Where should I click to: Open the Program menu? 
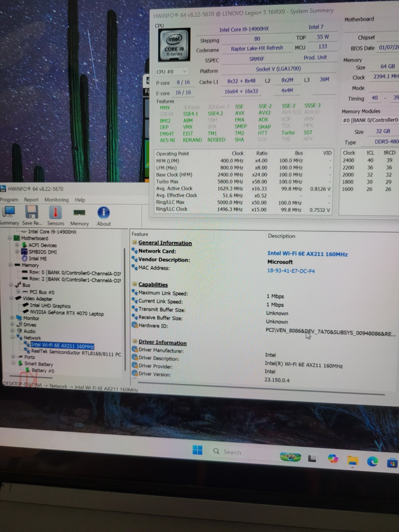coord(9,199)
